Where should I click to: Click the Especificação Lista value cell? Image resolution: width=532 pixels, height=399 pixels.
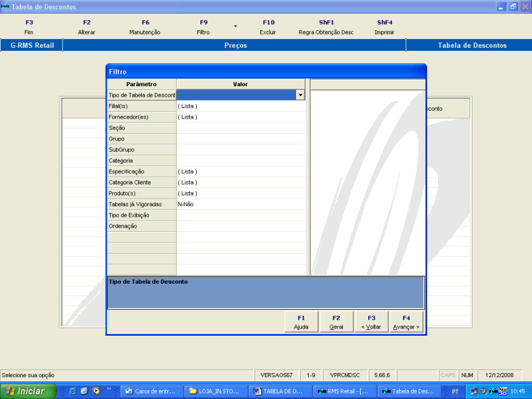[x=241, y=171]
